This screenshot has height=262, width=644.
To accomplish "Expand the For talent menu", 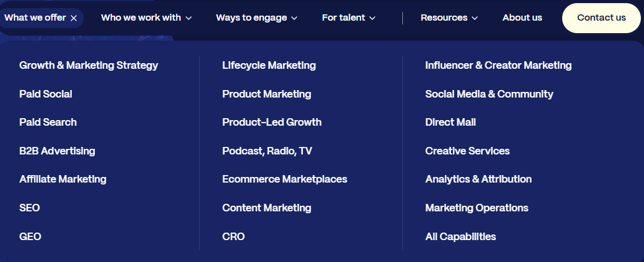I will click(349, 18).
